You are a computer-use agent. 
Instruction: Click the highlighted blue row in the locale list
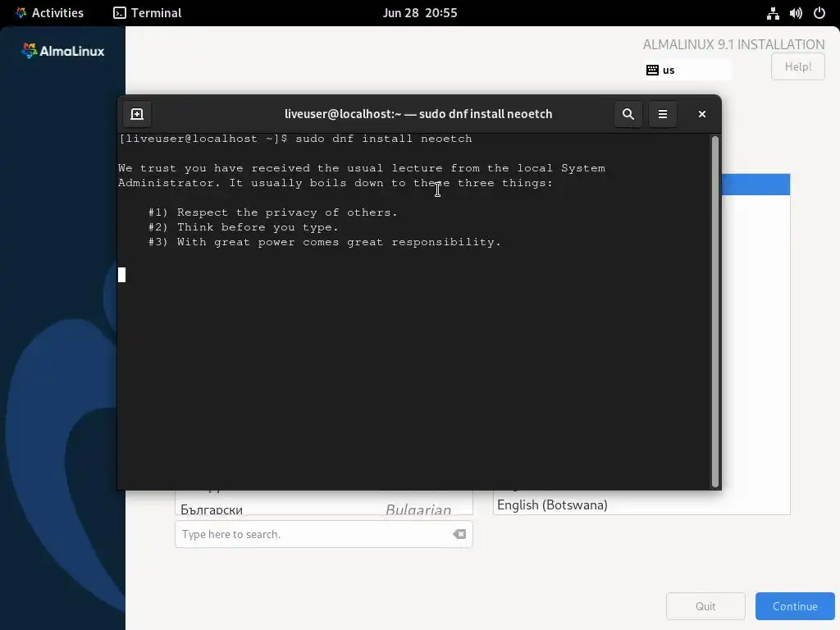click(x=756, y=185)
